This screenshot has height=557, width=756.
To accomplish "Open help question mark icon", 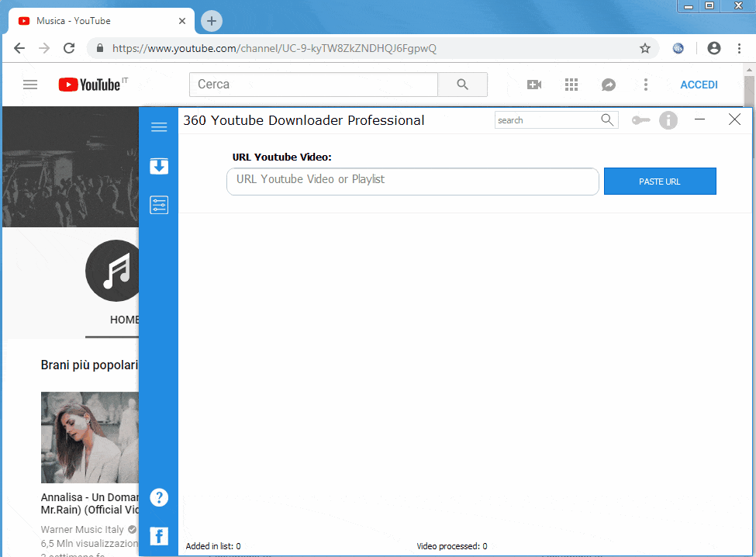I will [159, 497].
